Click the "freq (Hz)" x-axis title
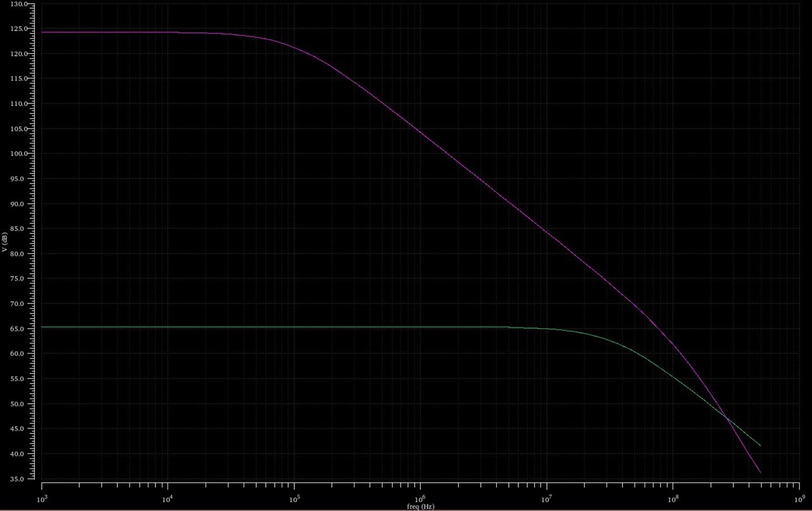This screenshot has height=511, width=812. click(x=421, y=507)
